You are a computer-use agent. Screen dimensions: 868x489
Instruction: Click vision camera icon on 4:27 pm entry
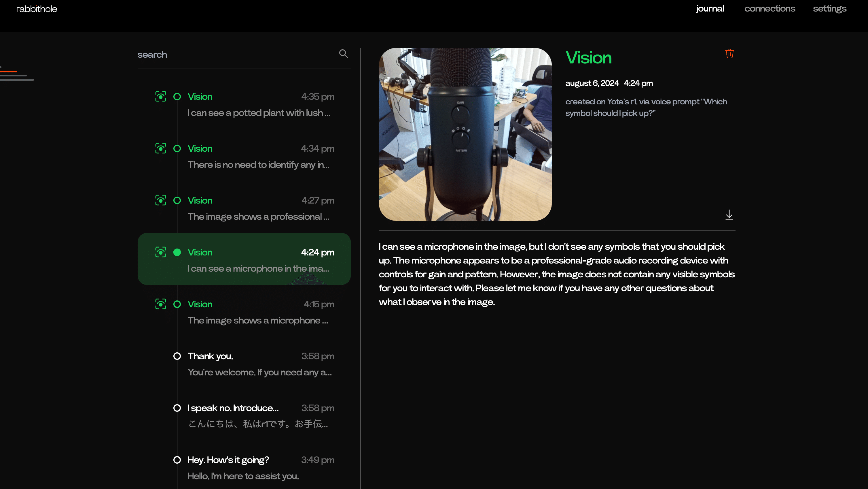(x=160, y=200)
